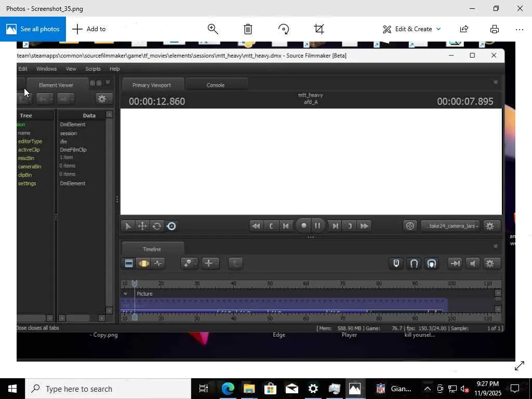The image size is (532, 399).
Task: Jump to next clip edge bracket
Action: [350, 226]
